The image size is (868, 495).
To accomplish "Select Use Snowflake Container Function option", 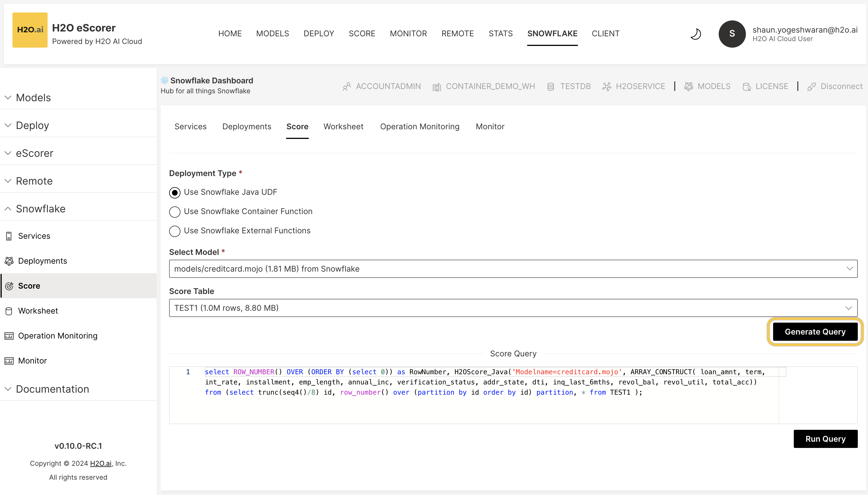I will click(x=175, y=212).
